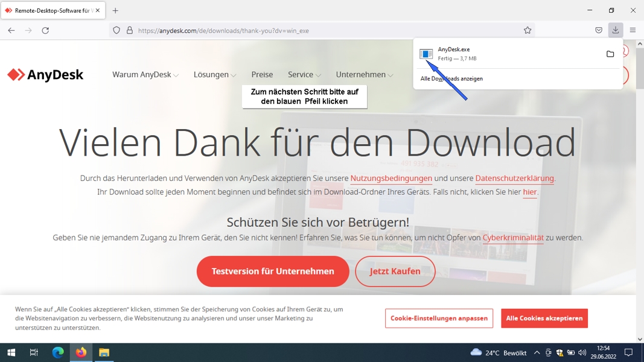Screen dimensions: 644x362
Task: Open the Preise menu item
Action: (262, 75)
